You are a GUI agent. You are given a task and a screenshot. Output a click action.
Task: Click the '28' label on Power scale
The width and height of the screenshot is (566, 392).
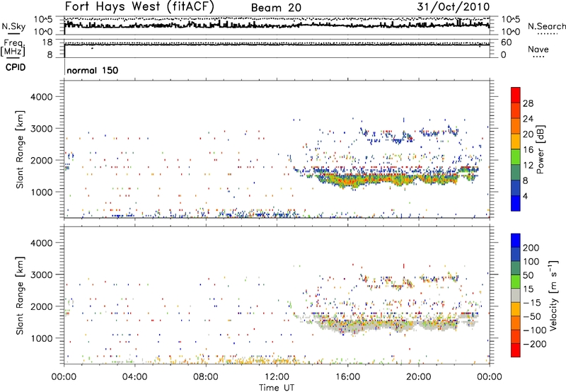pos(528,103)
